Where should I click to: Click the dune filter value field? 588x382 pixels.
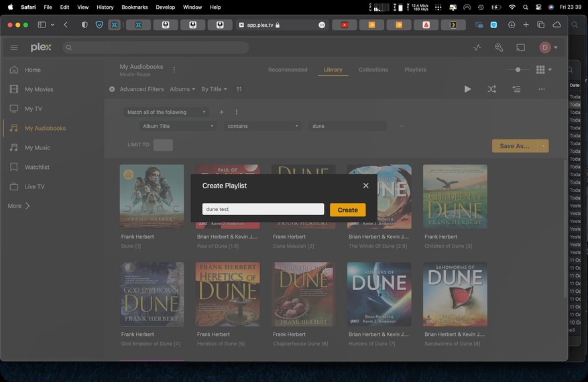[x=347, y=127]
